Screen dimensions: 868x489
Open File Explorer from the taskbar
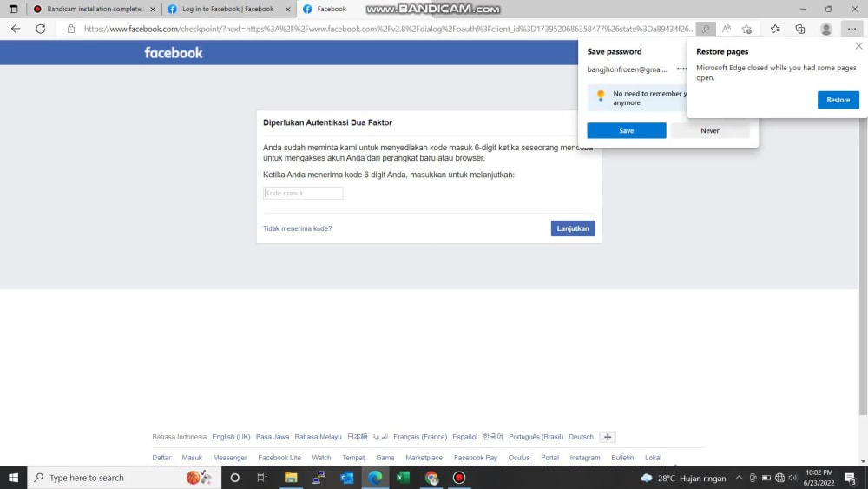291,478
